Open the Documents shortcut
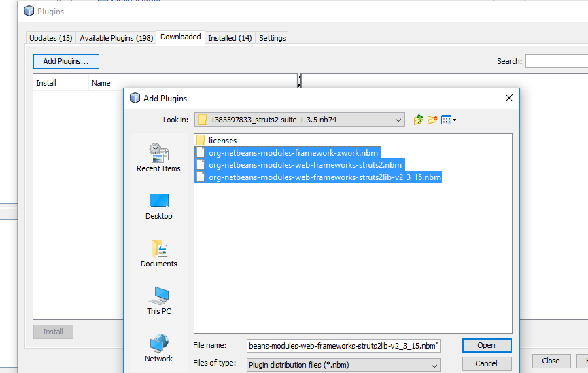Screen dimensions: 588x373 [x=158, y=254]
